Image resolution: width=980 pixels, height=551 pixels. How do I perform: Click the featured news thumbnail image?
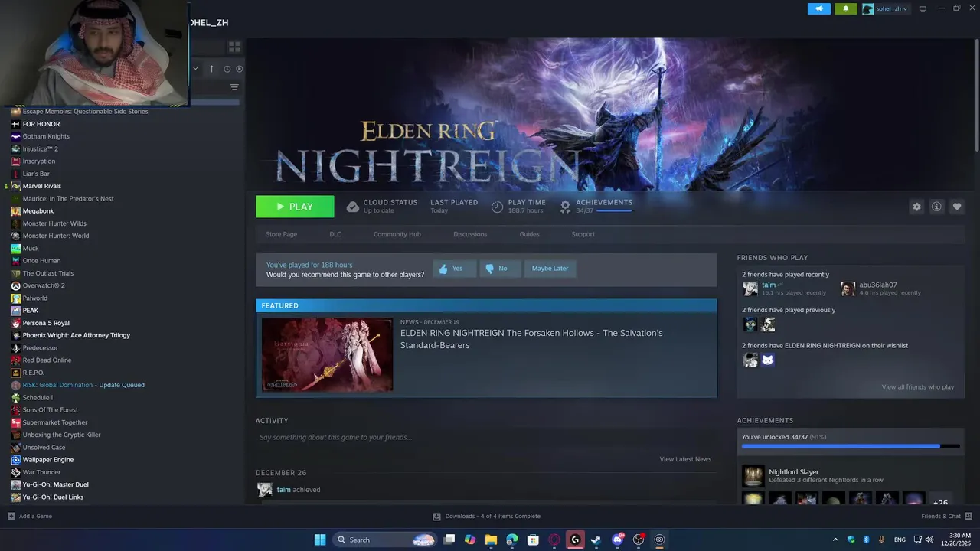coord(327,354)
